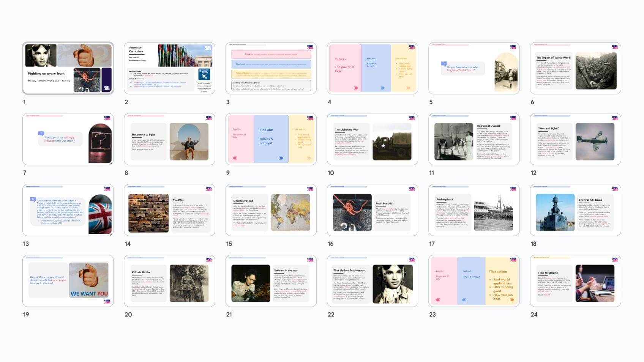Open the 'First Nations involvement' slide

tap(372, 281)
